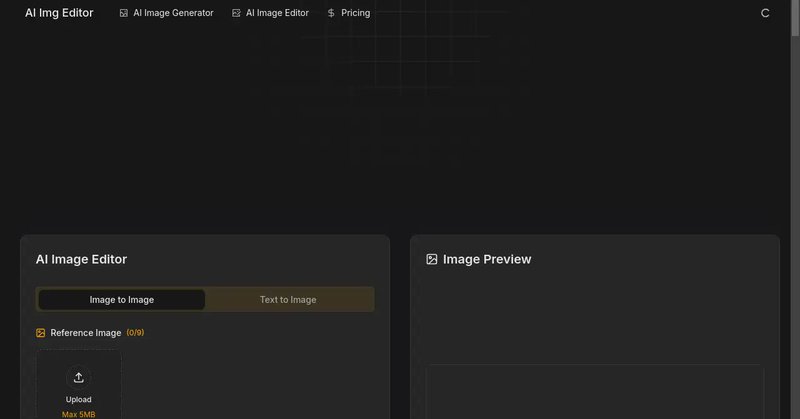The height and width of the screenshot is (419, 800).
Task: Click the Reference Image label
Action: pyautogui.click(x=86, y=333)
